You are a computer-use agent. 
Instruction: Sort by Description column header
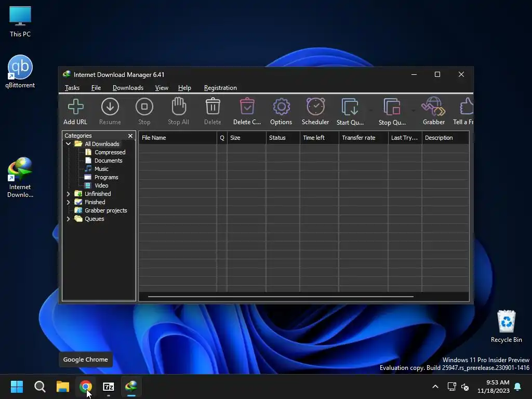(x=445, y=138)
